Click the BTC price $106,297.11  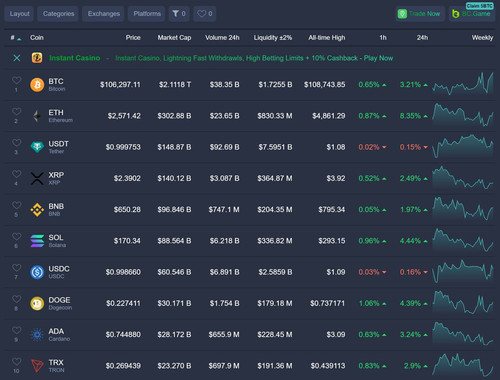pos(120,85)
